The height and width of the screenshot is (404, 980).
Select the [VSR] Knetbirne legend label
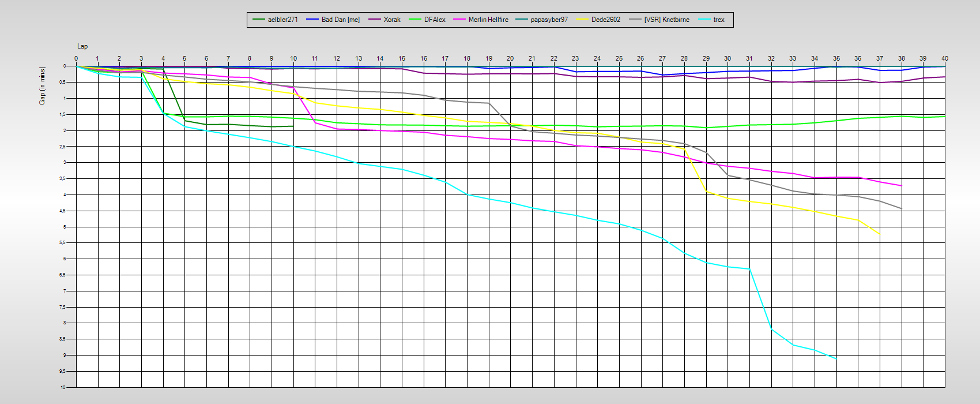[666, 20]
